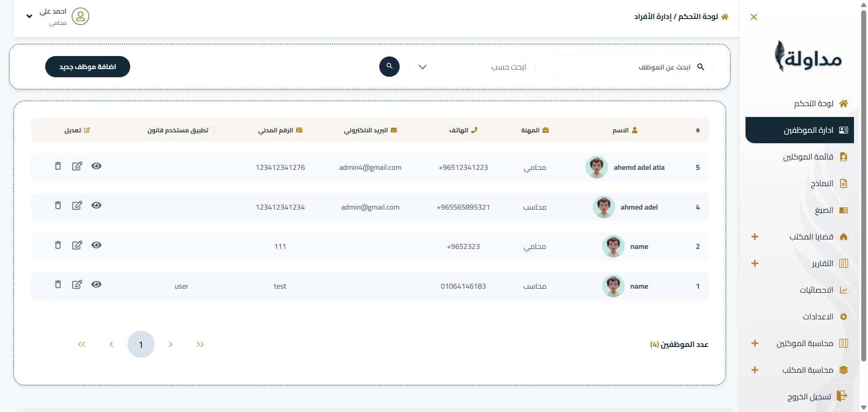Viewport: 868px width, 412px height.
Task: Click the الاسم column header
Action: [x=625, y=130]
